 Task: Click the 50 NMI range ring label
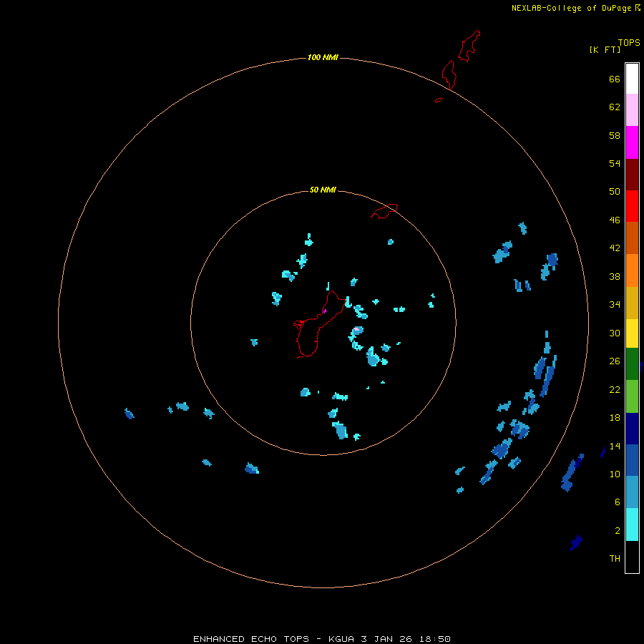(x=323, y=190)
